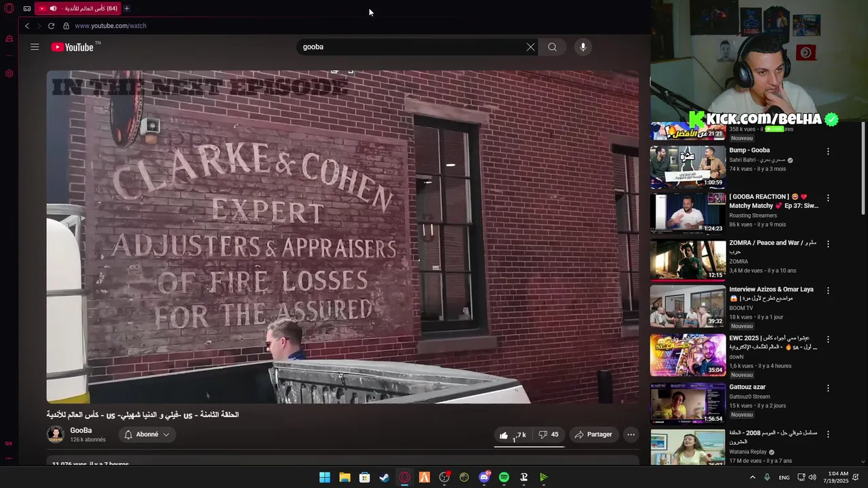Open the Opera GX main menu logo
Image resolution: width=868 pixels, height=488 pixels.
9,9
